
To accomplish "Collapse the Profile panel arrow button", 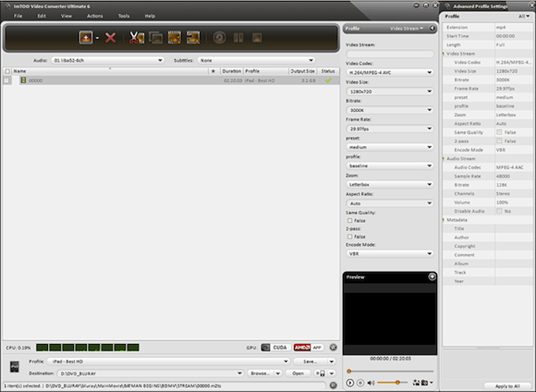I will [432, 28].
